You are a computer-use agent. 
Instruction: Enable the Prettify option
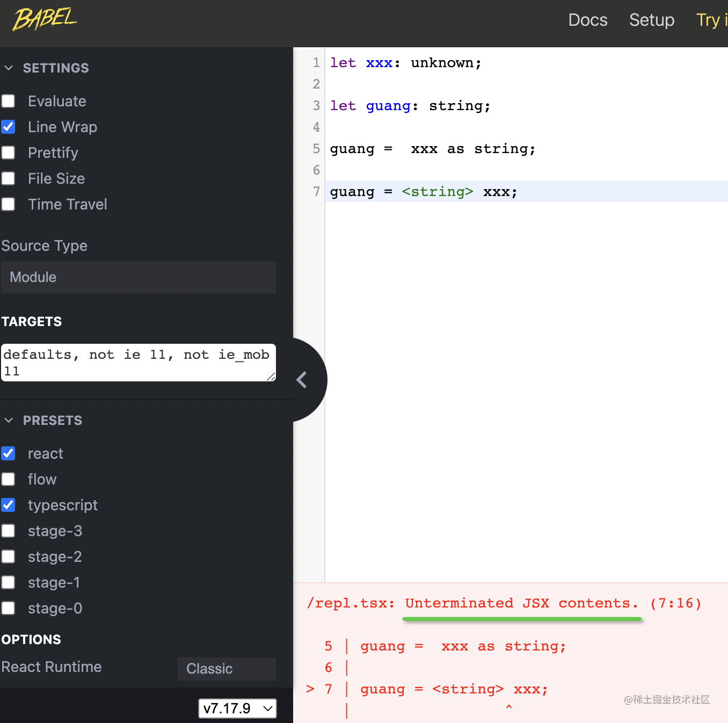9,153
